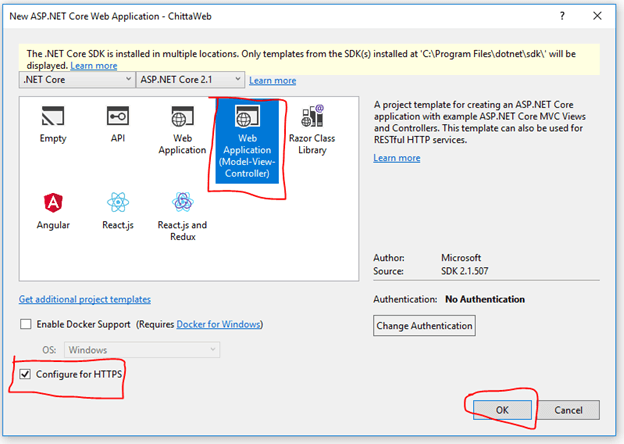The image size is (624, 444).
Task: Click the help question mark icon
Action: click(x=562, y=16)
